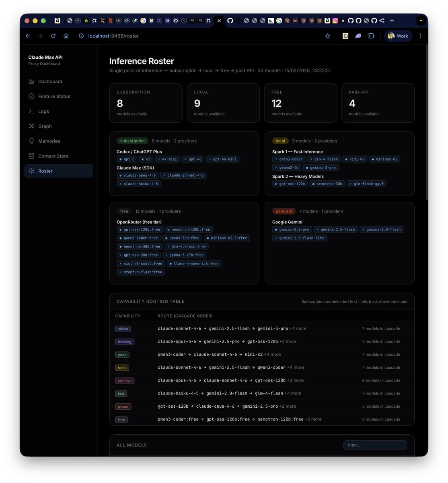Image resolution: width=448 pixels, height=483 pixels.
Task: Close the active localhost tab
Action: (219, 21)
